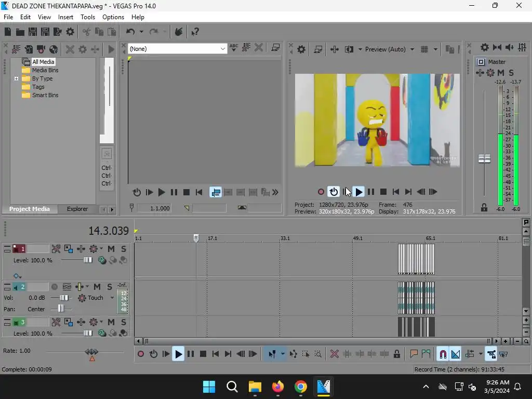This screenshot has height=399, width=532.
Task: Click the track 1 Level slider
Action: (88, 260)
